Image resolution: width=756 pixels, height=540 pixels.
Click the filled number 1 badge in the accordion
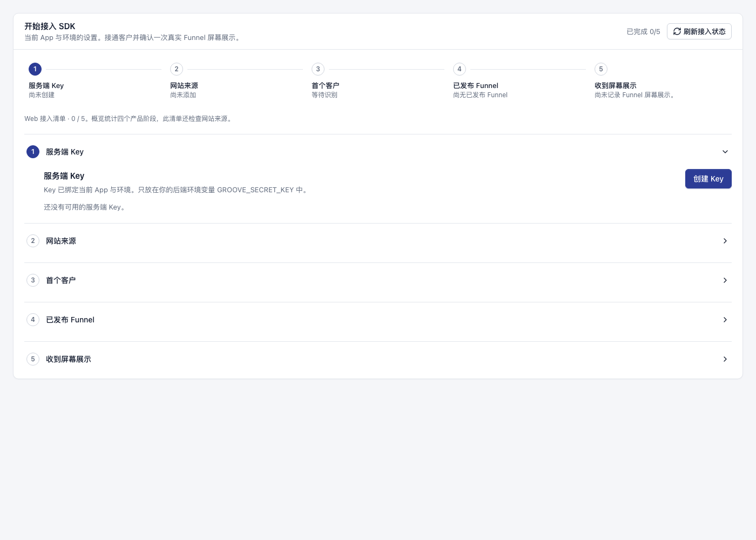[x=33, y=152]
